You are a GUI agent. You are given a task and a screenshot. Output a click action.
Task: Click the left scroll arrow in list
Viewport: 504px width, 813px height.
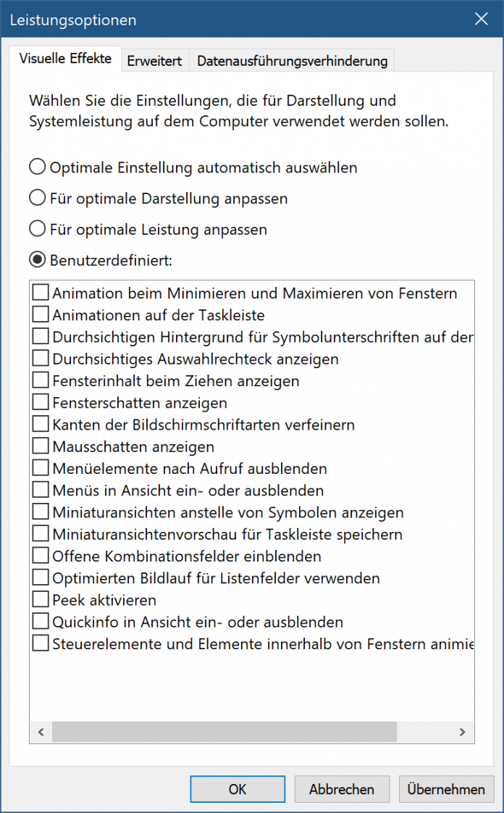click(x=41, y=733)
